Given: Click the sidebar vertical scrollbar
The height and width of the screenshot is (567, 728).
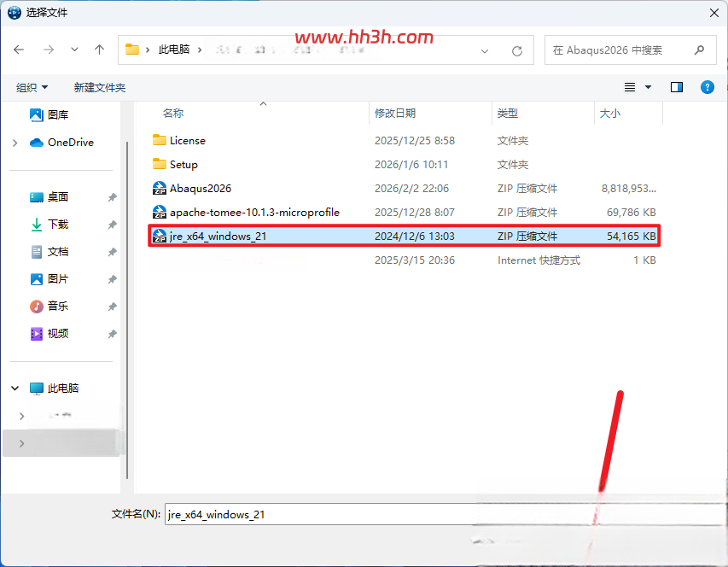Looking at the screenshot, I should (127, 310).
